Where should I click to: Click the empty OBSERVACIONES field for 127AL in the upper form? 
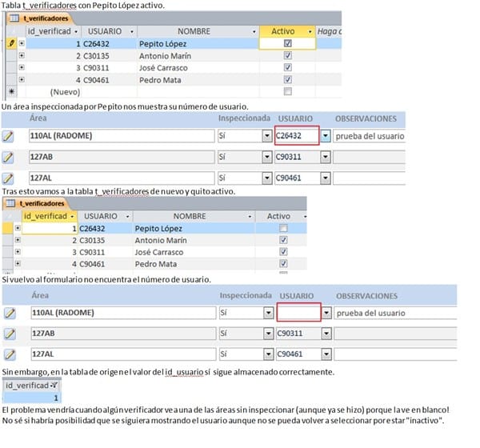pos(369,178)
